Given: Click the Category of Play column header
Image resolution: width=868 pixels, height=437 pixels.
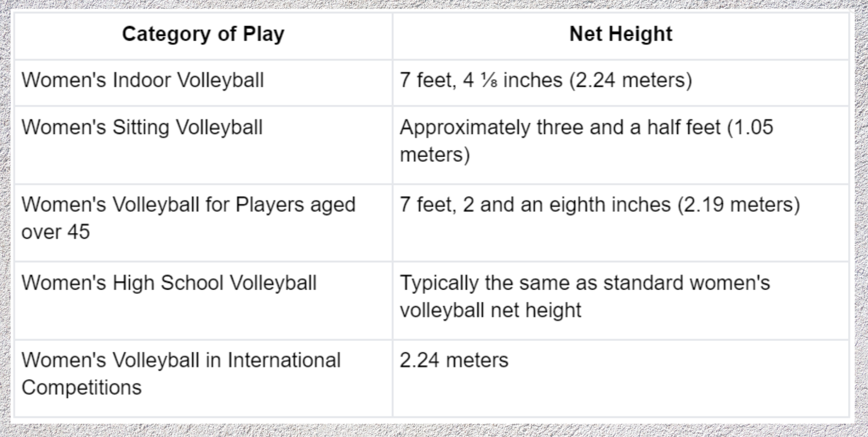Looking at the screenshot, I should [x=203, y=34].
